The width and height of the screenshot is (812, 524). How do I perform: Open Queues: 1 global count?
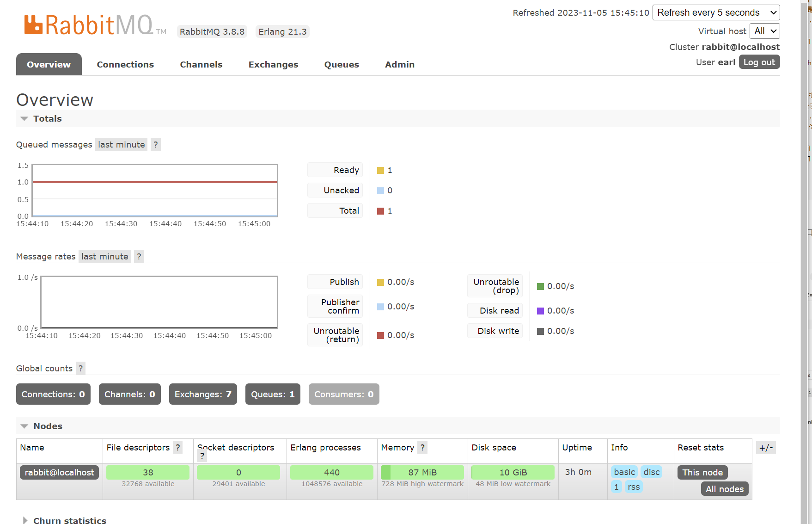273,394
